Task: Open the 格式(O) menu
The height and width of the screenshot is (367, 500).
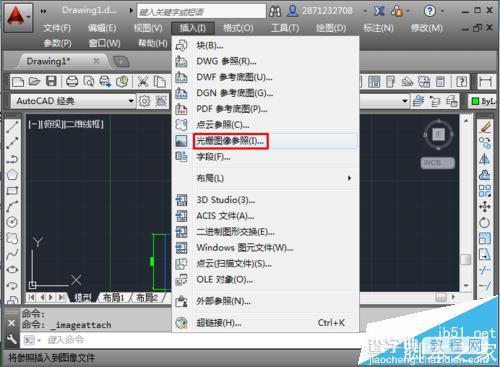Action: (238, 28)
